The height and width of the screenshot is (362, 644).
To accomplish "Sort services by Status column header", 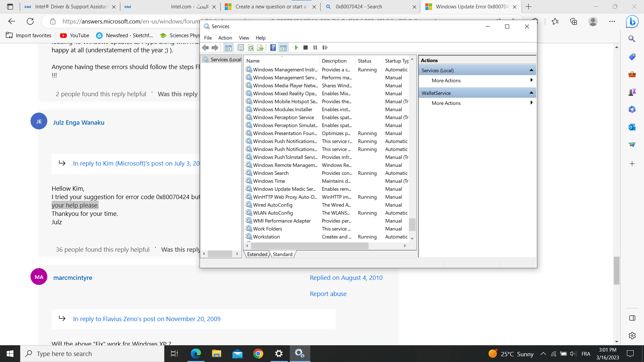I will [x=368, y=61].
